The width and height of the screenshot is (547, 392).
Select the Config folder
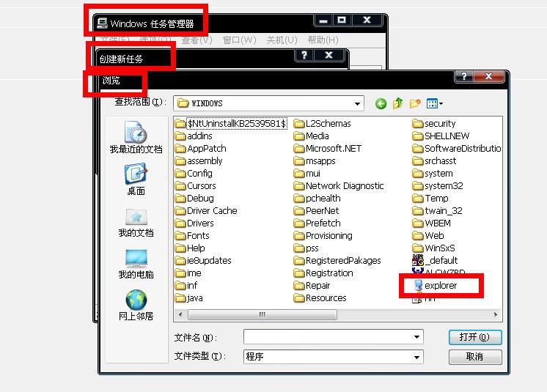(x=194, y=173)
